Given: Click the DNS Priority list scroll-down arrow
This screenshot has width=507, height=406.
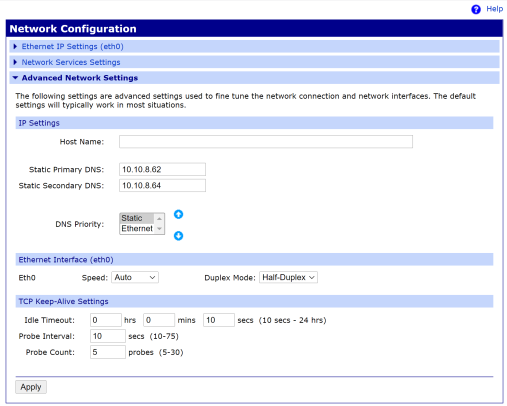Looking at the screenshot, I should 159,229.
